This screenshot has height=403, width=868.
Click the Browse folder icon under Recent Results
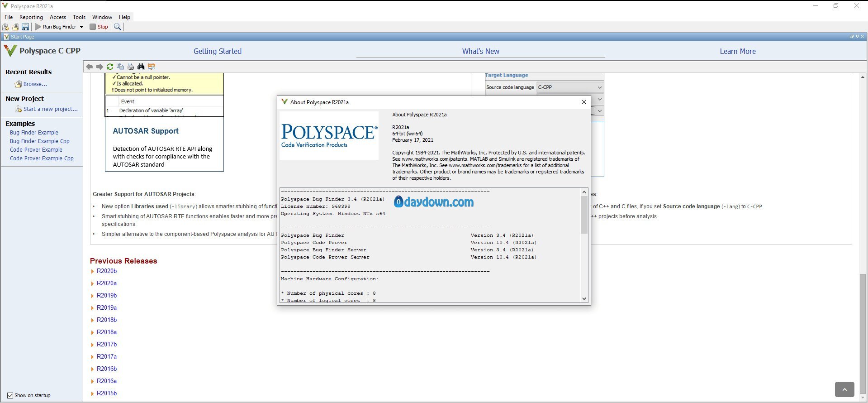18,84
